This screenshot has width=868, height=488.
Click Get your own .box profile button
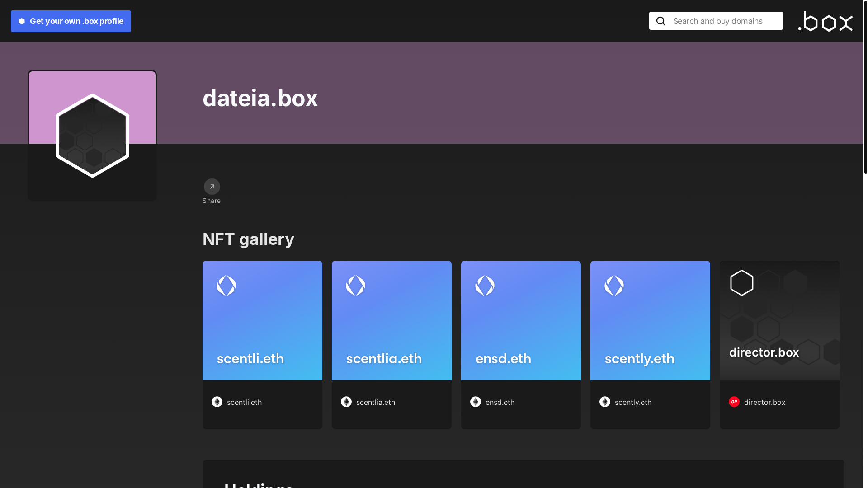point(71,21)
